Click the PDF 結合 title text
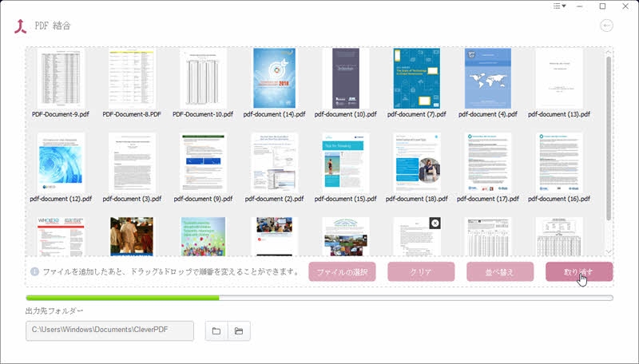This screenshot has width=639, height=364. click(x=53, y=26)
